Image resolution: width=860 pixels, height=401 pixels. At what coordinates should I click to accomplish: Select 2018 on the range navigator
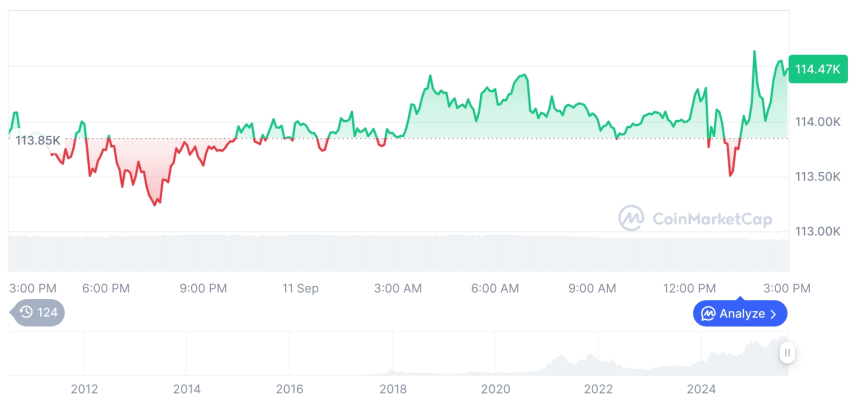[x=392, y=388]
